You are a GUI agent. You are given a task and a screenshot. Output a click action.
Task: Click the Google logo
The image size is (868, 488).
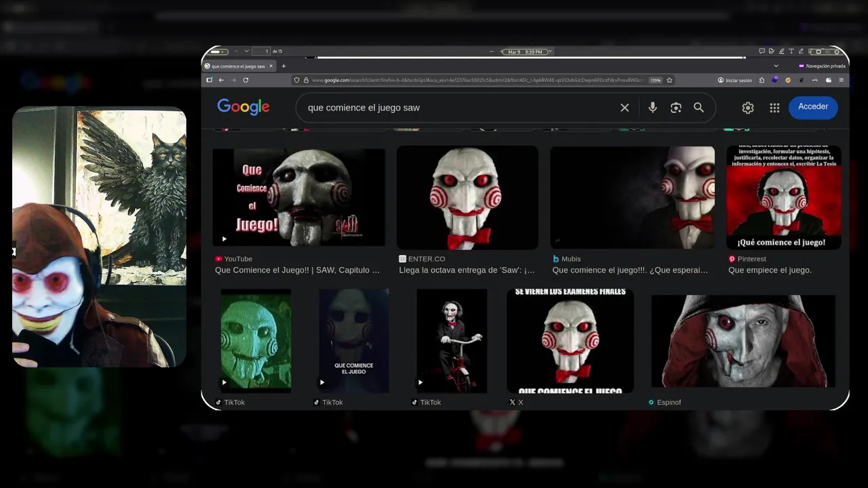tap(243, 107)
